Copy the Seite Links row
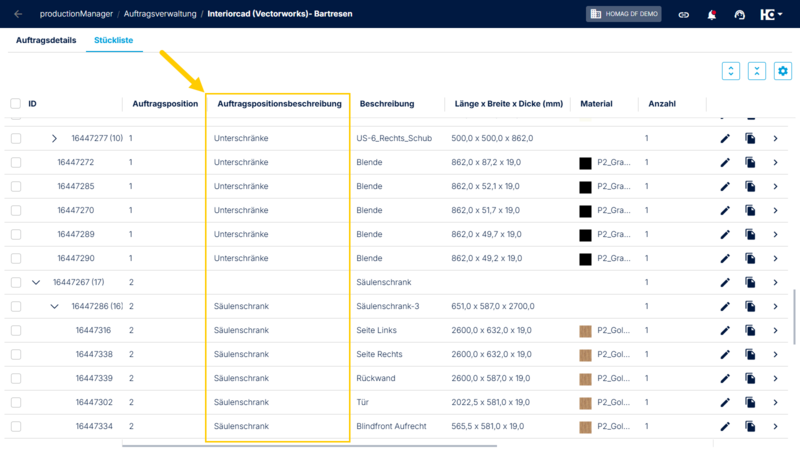Viewport: 800px width, 450px height. [x=750, y=330]
